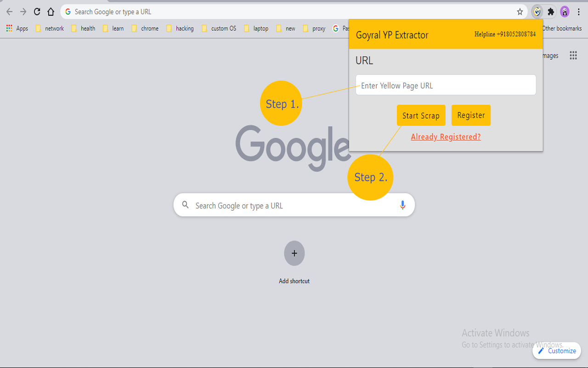Open the laptop bookmark folder
Image resolution: width=588 pixels, height=368 pixels.
tap(256, 29)
